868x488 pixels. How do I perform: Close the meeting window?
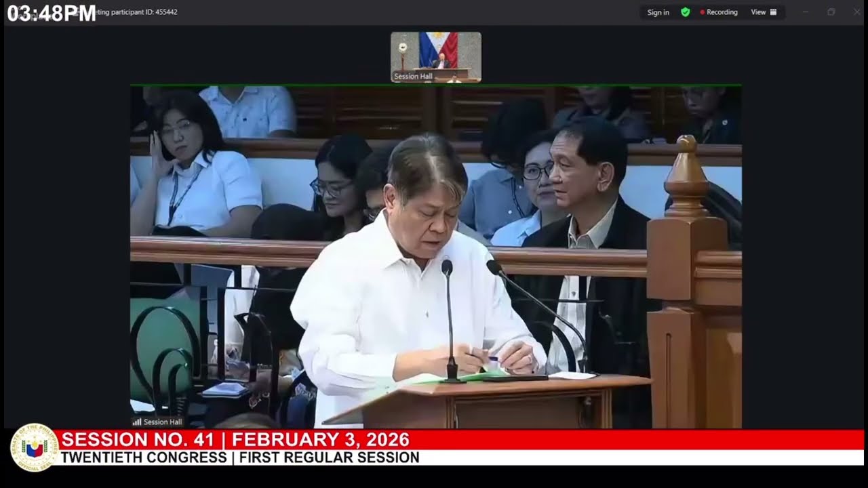(x=856, y=12)
